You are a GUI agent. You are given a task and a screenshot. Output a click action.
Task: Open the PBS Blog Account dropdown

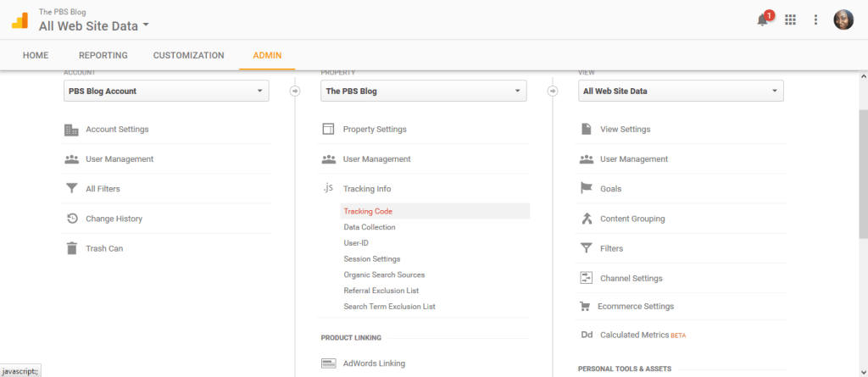click(x=166, y=91)
